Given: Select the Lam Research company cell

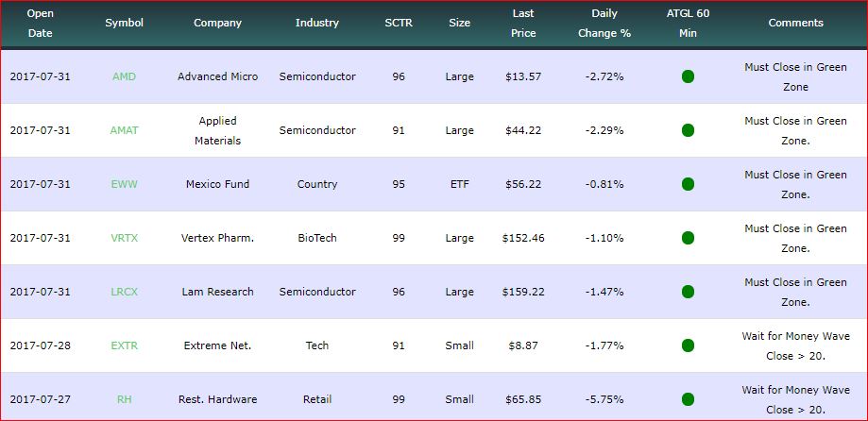Looking at the screenshot, I should click(217, 292).
